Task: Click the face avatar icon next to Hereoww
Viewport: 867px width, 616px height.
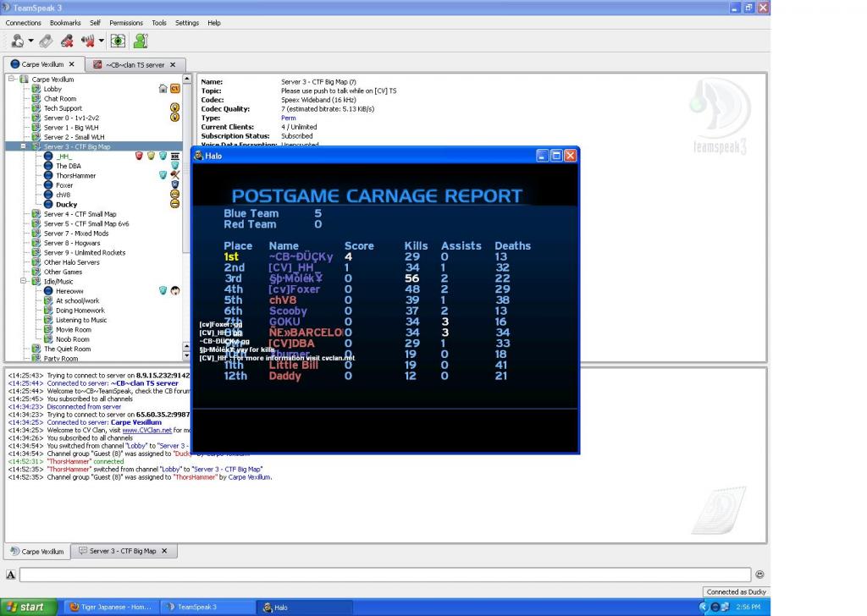Action: pos(174,290)
